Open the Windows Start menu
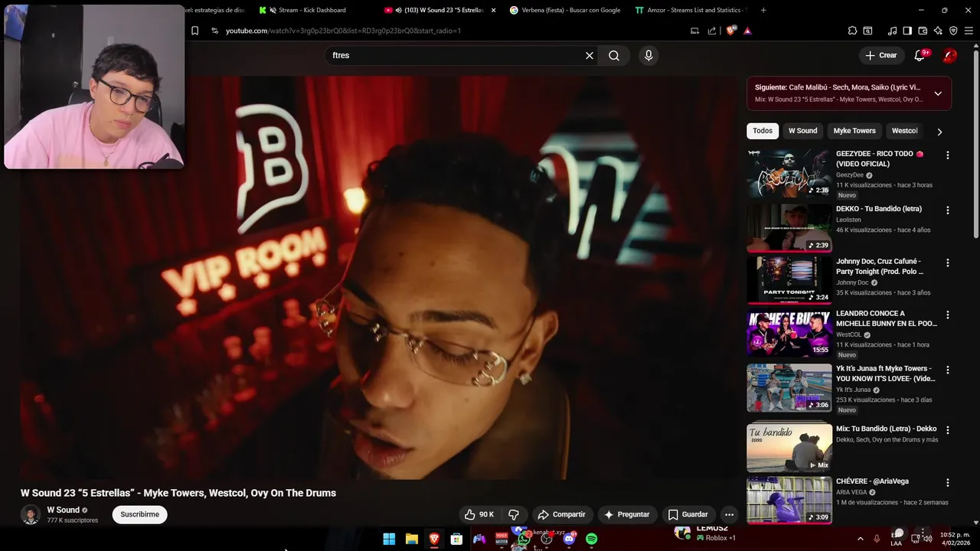This screenshot has width=980, height=551. pyautogui.click(x=389, y=539)
